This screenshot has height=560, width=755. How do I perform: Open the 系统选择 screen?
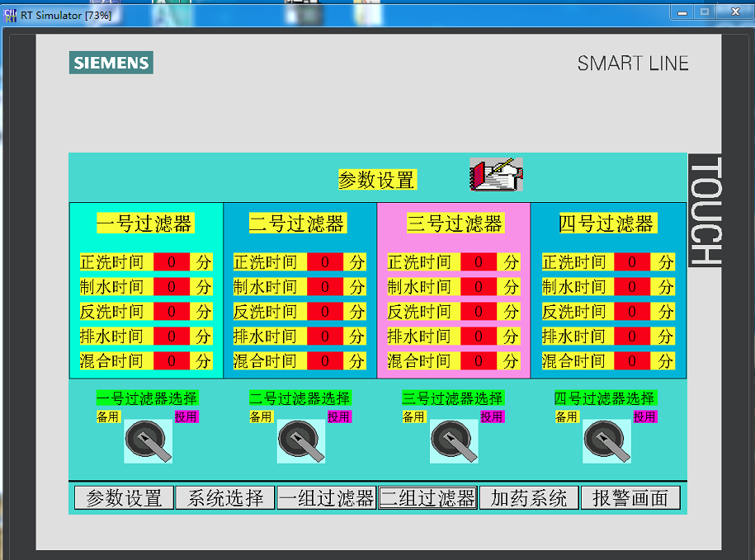tap(225, 498)
